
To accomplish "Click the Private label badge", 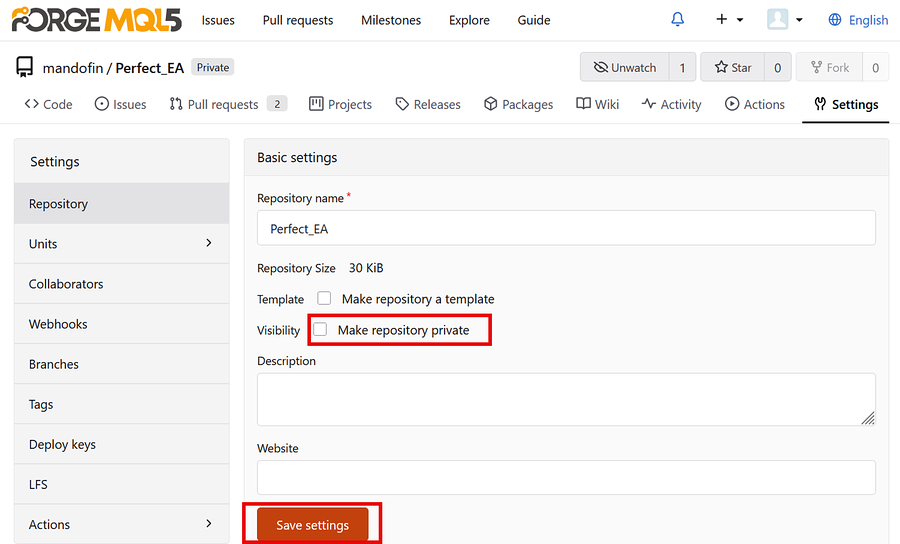I will pos(212,67).
